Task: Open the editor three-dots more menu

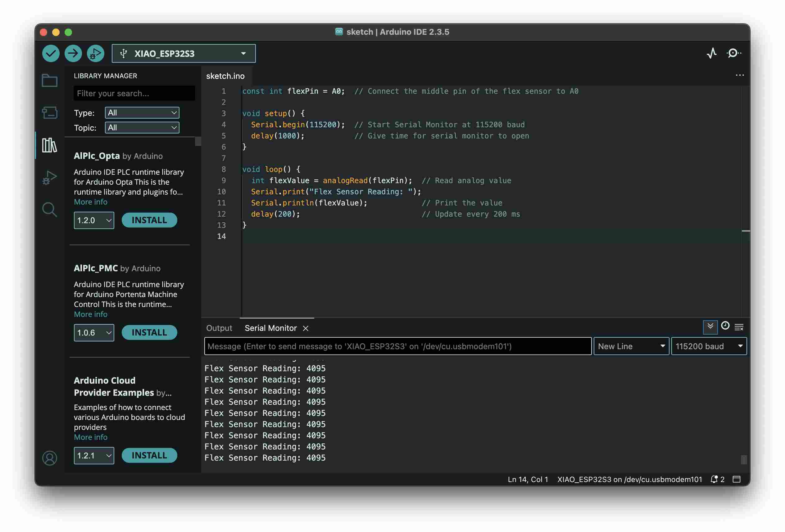Action: (740, 75)
